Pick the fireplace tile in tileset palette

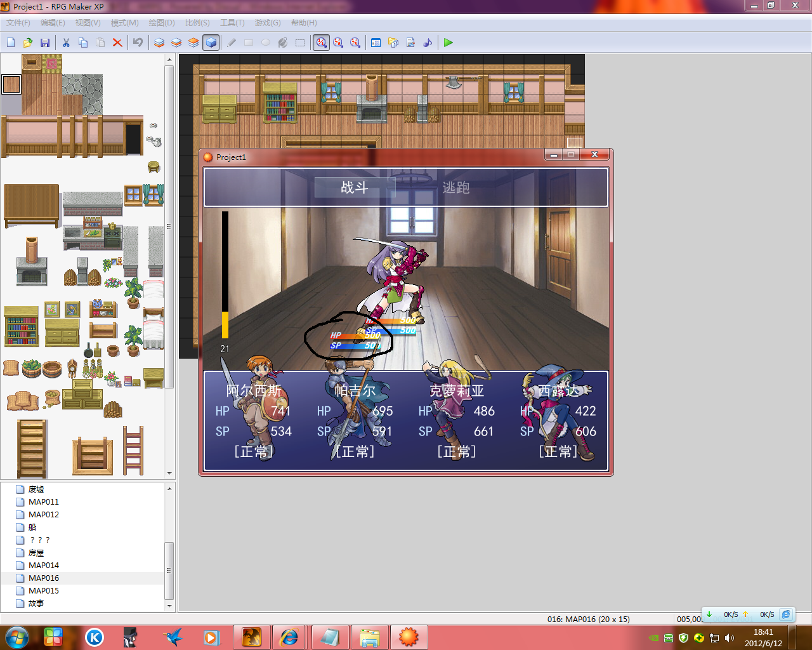pyautogui.click(x=32, y=262)
